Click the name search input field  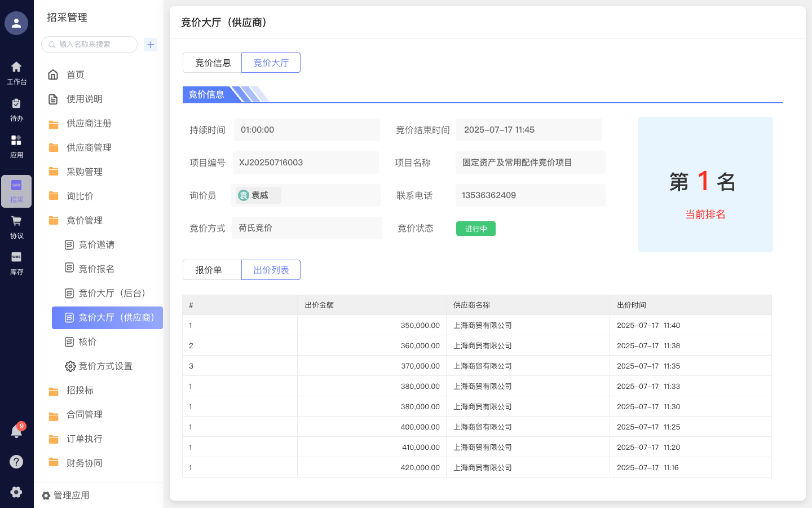pos(89,45)
